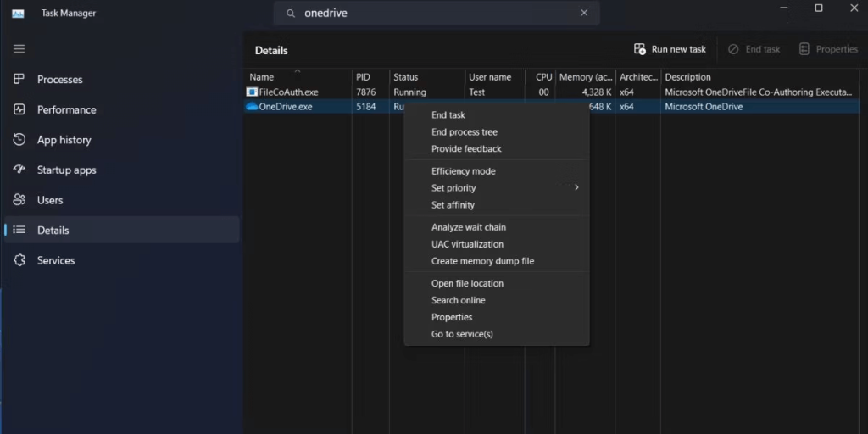Click the App history clock icon
The image size is (868, 434).
19,140
